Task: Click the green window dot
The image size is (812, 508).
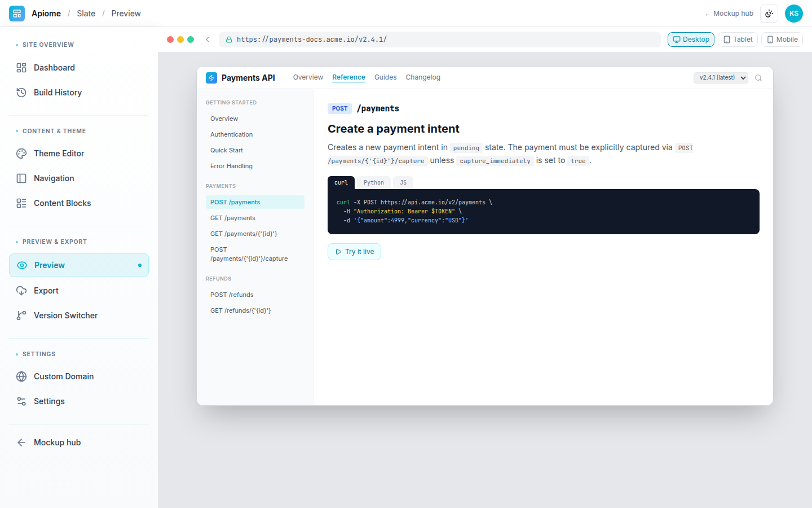Action: click(191, 40)
